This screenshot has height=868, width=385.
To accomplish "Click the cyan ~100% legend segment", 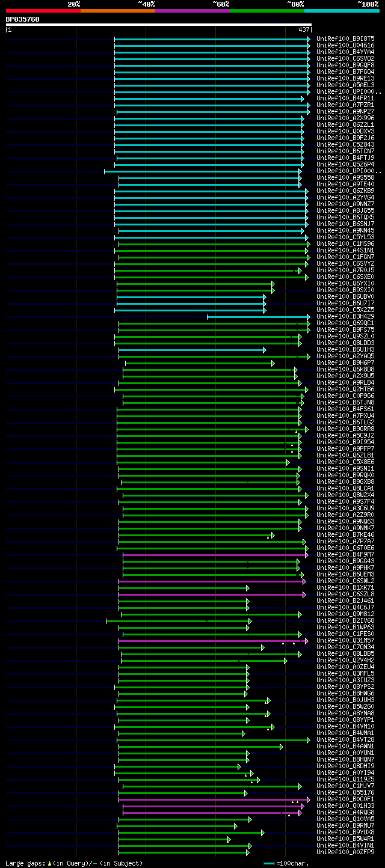I will click(x=342, y=11).
